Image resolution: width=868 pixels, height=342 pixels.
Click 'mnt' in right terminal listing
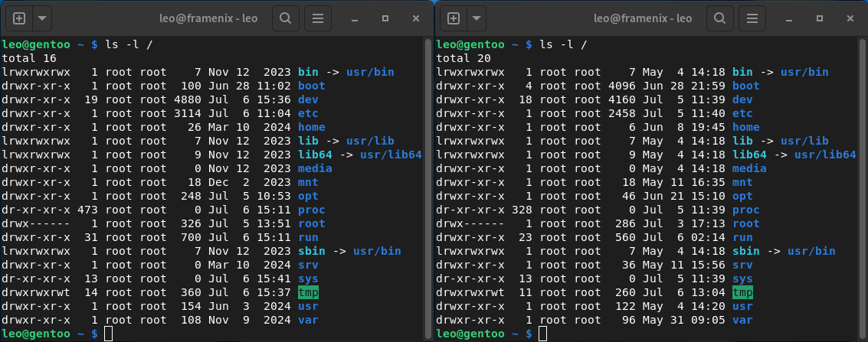(x=743, y=182)
